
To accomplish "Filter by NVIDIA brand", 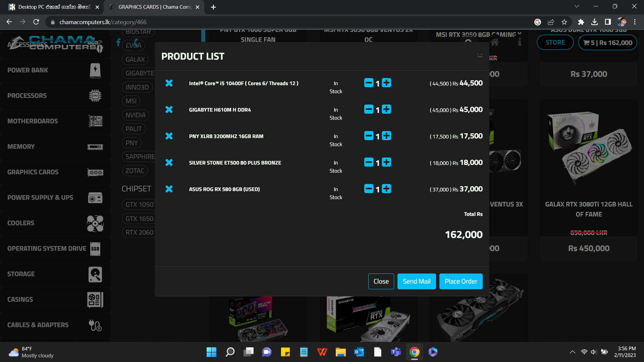I will click(136, 115).
